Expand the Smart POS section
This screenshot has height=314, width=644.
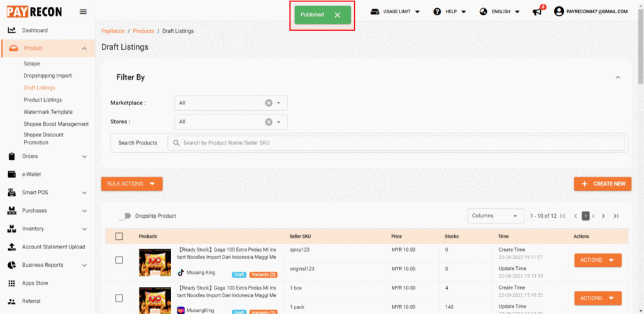tap(85, 193)
